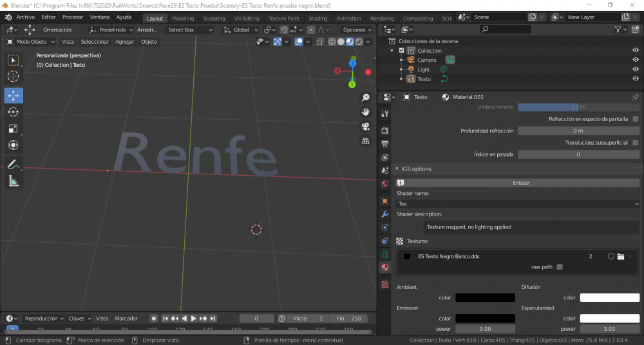The image size is (644, 345).
Task: Open the Archivo menu
Action: click(26, 17)
